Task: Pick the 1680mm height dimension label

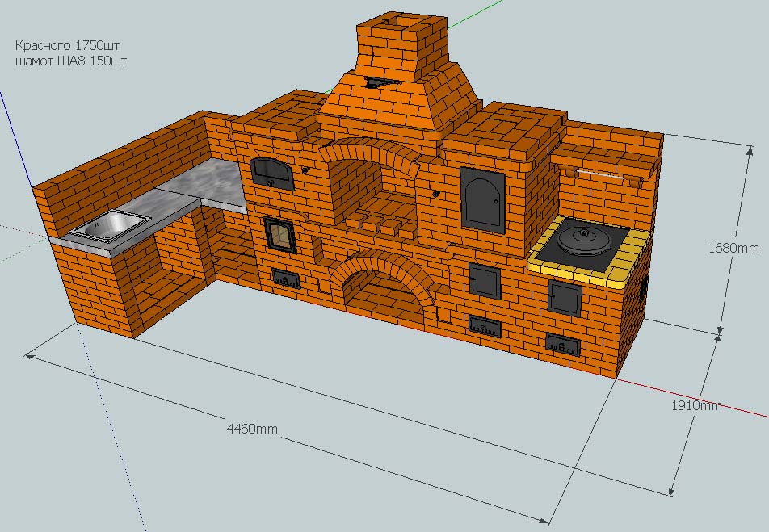Action: 733,249
